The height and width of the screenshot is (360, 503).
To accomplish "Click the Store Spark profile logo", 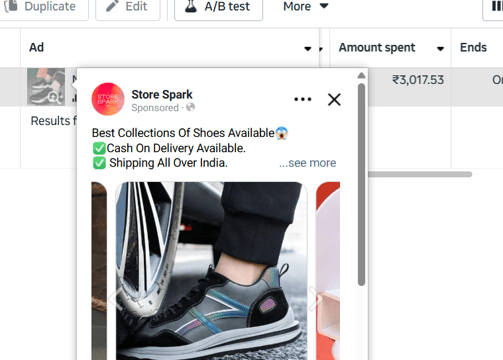I will tap(108, 99).
